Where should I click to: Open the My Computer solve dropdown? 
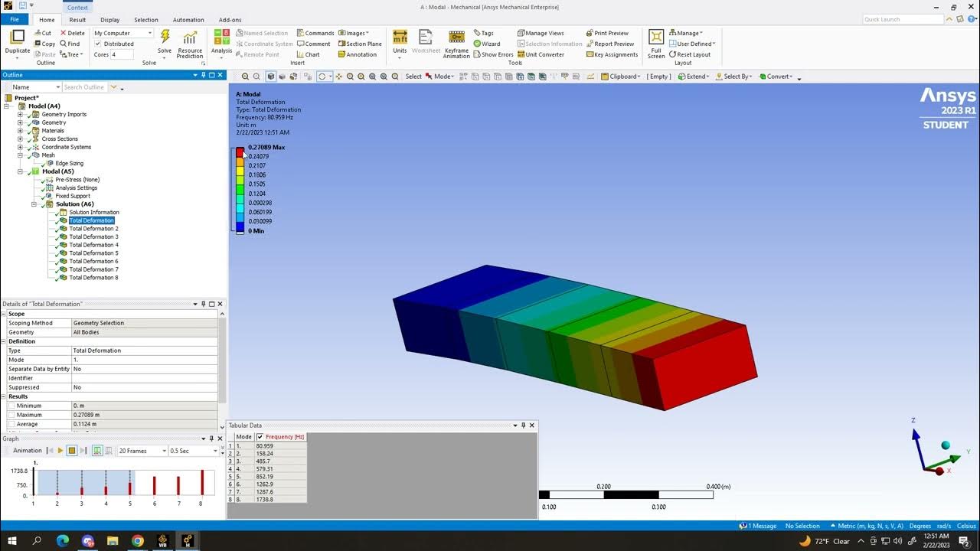pyautogui.click(x=123, y=33)
